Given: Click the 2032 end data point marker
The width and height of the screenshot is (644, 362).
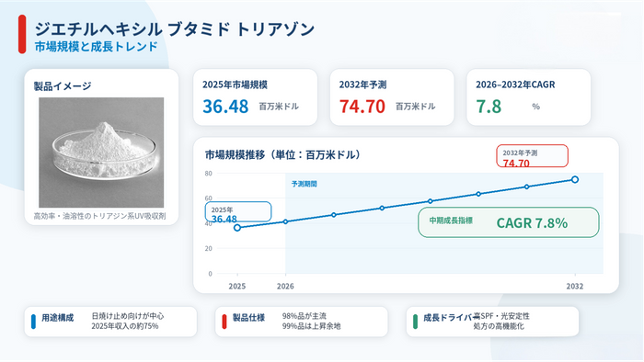Looking at the screenshot, I should click(575, 179).
